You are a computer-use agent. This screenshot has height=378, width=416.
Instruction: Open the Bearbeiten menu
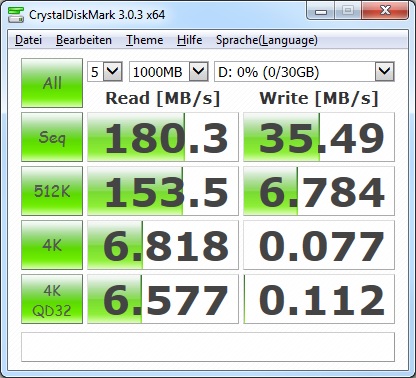[x=84, y=40]
